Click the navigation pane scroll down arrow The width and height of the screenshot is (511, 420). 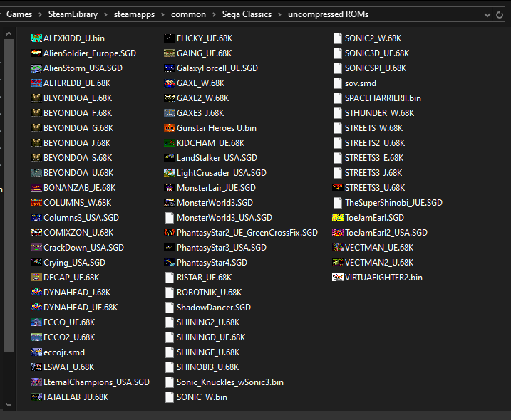tap(9, 405)
